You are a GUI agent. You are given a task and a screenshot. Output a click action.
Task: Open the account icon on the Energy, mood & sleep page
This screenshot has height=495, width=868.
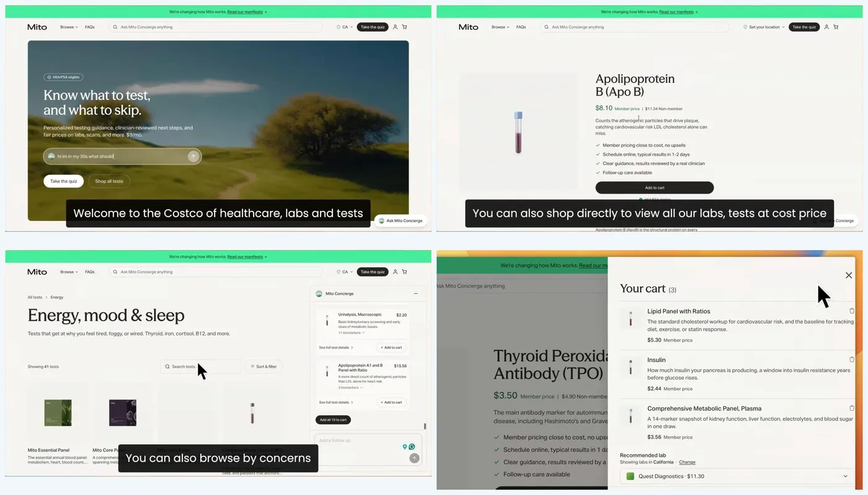(x=395, y=272)
